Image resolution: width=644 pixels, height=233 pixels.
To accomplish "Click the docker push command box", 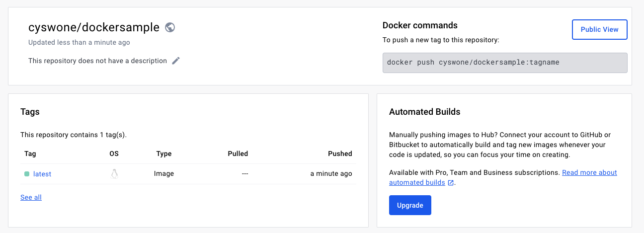I will pos(504,63).
